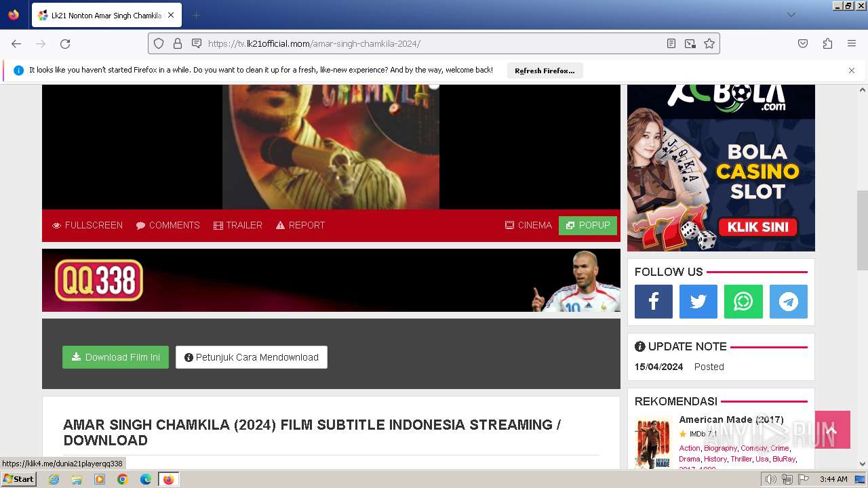Open Windows Media Player from the taskbar
Viewport: 868px width, 488px height.
point(100,479)
